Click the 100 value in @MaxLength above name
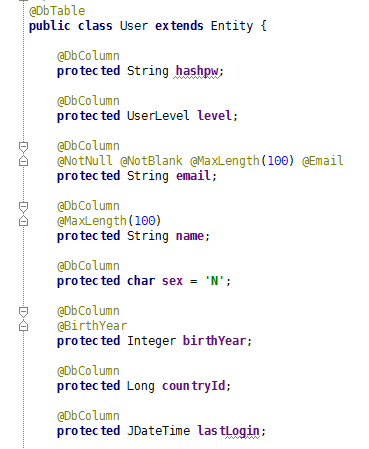 coord(145,221)
